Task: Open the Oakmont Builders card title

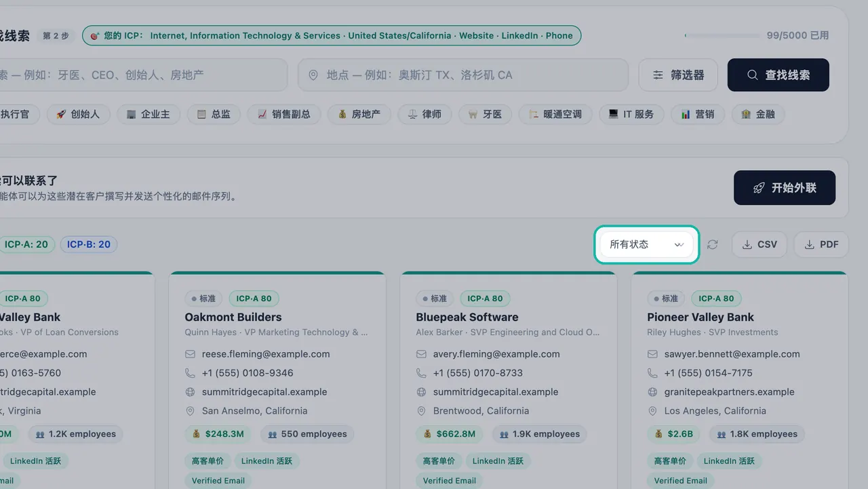Action: (233, 317)
